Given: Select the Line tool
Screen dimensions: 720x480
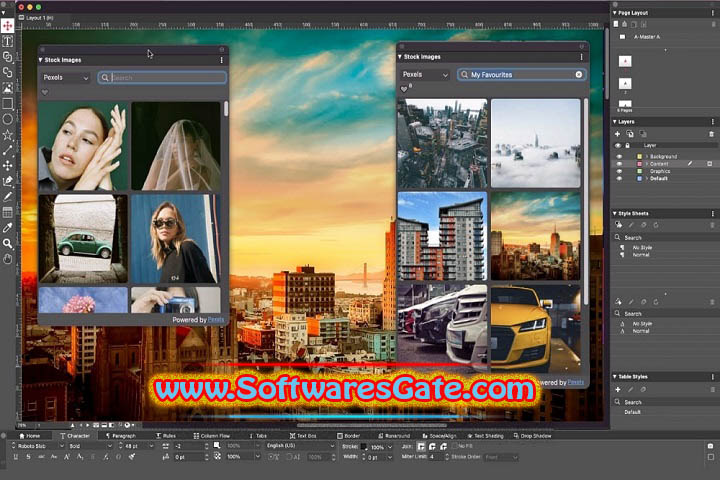Looking at the screenshot, I should [x=7, y=150].
